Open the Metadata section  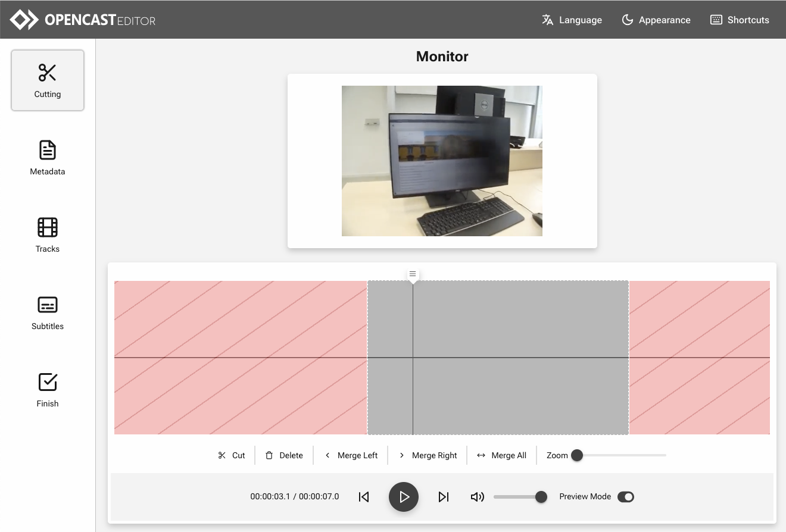[48, 158]
